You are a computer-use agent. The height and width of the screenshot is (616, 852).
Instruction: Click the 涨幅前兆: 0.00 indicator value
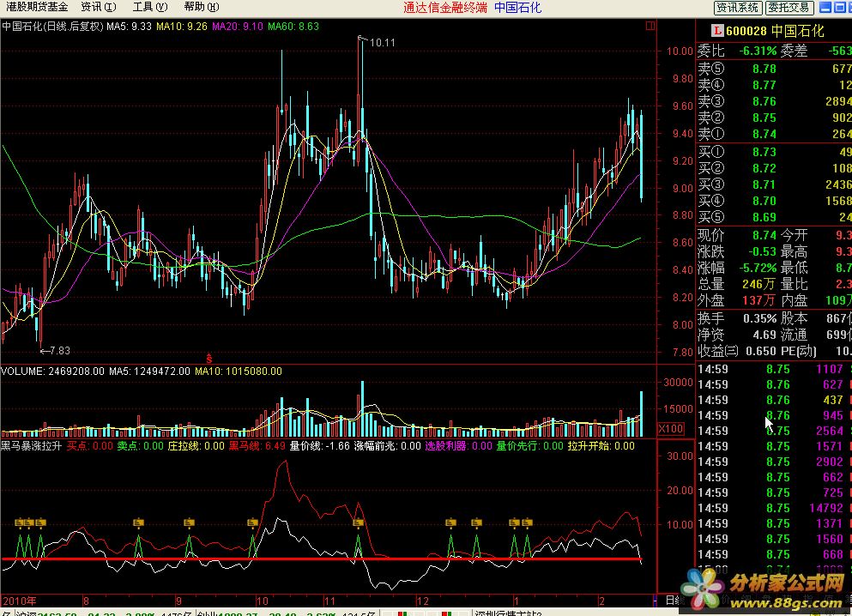(388, 446)
